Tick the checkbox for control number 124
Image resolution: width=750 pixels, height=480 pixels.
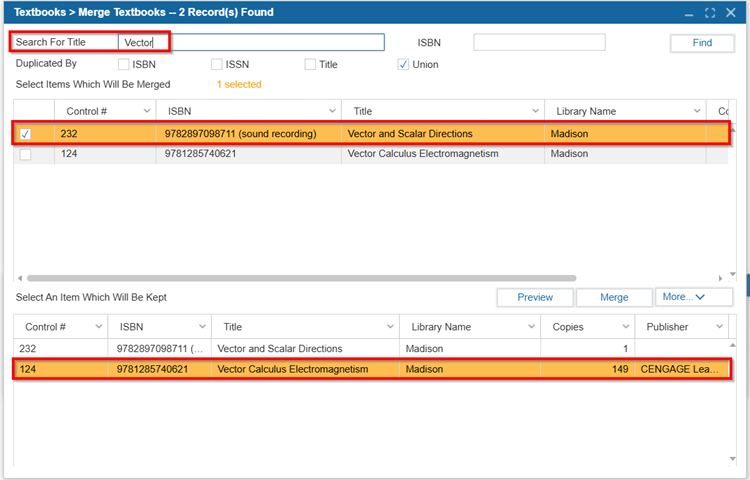25,154
